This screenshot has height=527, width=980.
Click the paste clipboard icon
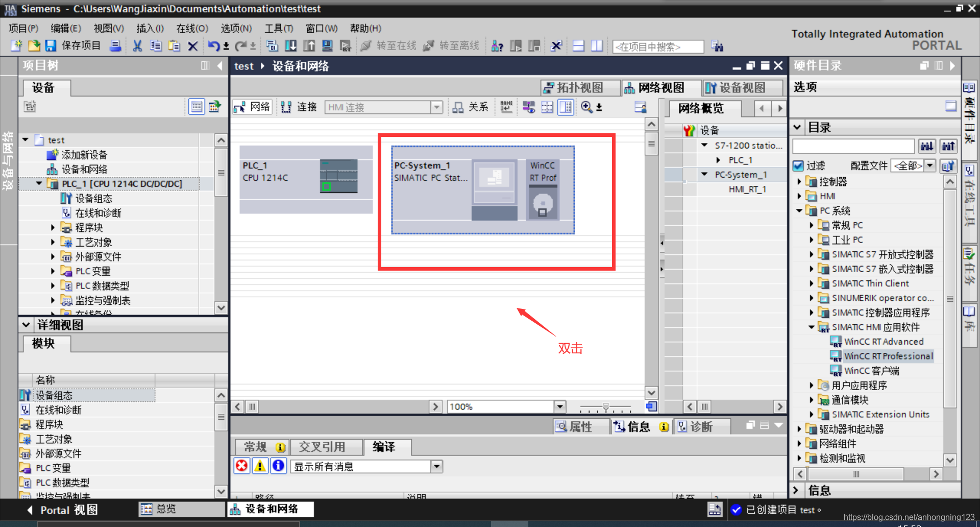tap(174, 46)
